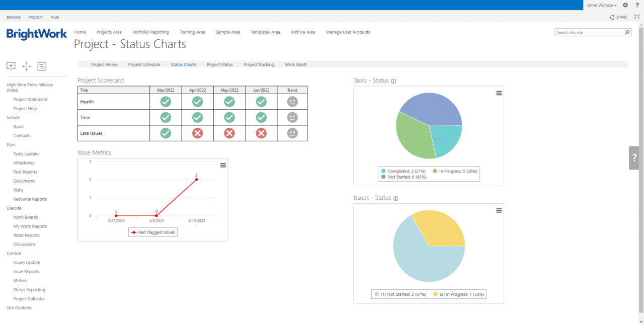Open the gray help tab on right edge
The image size is (644, 325).
tap(634, 158)
